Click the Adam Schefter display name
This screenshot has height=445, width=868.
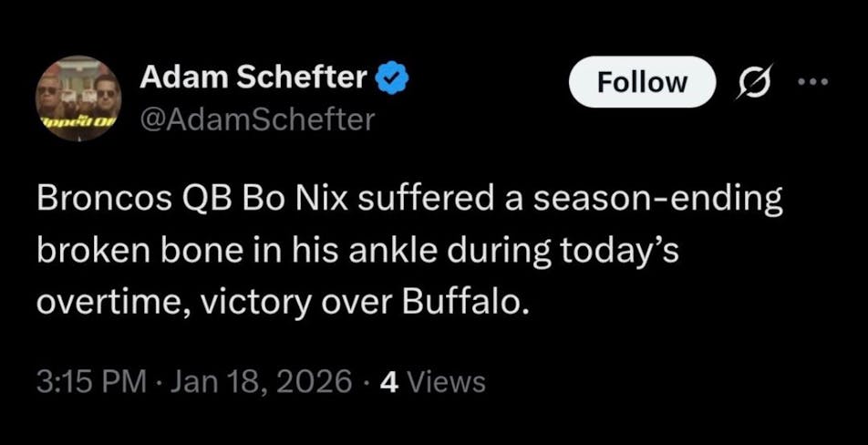coord(253,80)
